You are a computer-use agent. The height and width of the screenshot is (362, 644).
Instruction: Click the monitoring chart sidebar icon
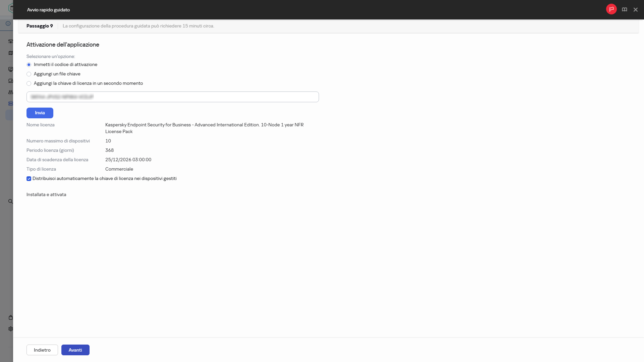click(x=10, y=69)
